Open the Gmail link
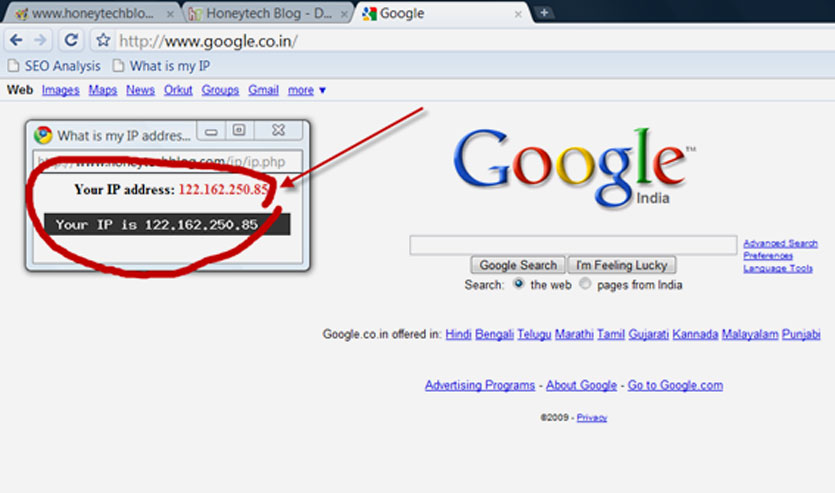Image resolution: width=835 pixels, height=493 pixels. (263, 90)
